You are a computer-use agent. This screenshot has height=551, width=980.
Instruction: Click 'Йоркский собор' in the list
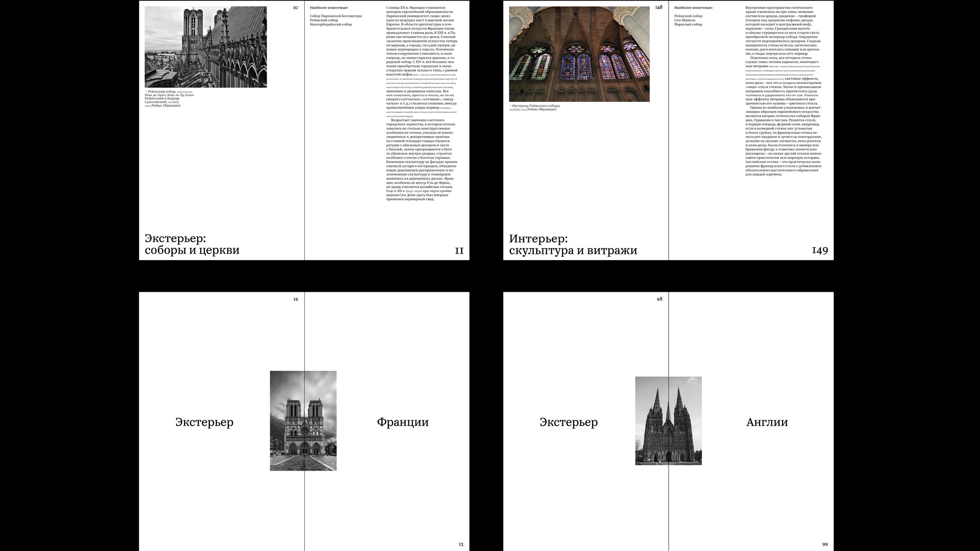688,24
